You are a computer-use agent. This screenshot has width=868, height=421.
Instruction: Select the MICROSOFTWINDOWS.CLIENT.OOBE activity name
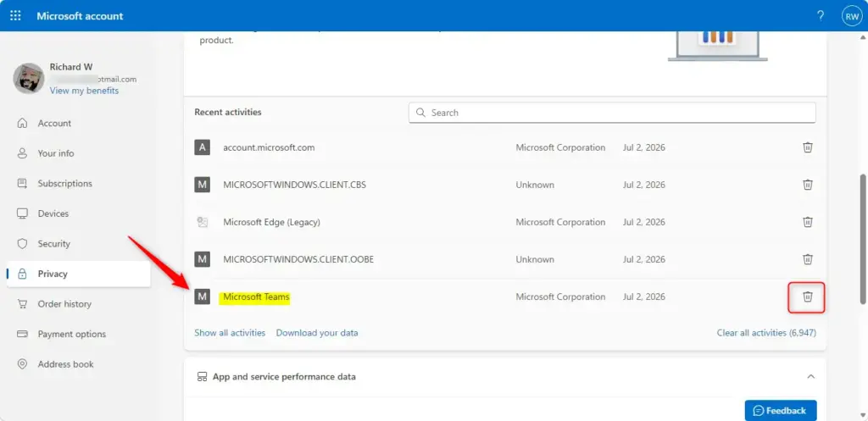298,259
